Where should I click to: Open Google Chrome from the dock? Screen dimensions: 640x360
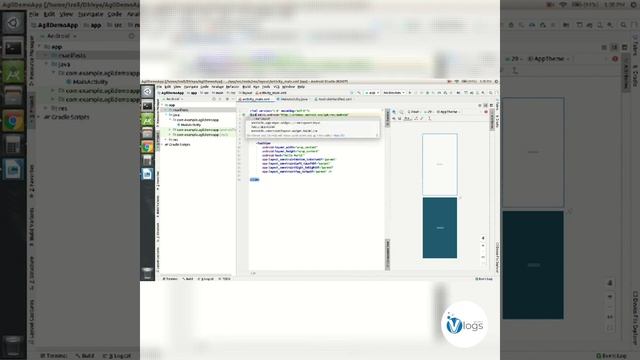(x=147, y=147)
